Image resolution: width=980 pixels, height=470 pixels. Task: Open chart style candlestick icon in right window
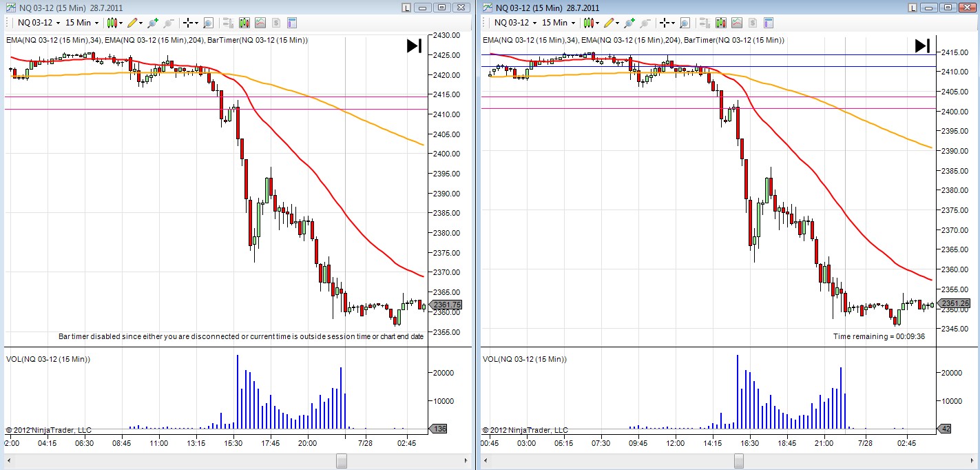pyautogui.click(x=589, y=23)
